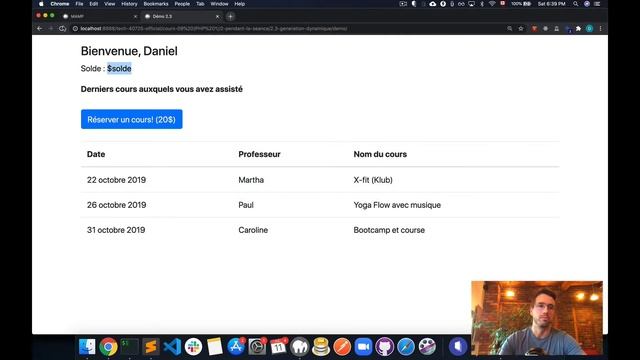Viewport: 640px width, 360px height.
Task: Launch MAMP elephant icon in the Dock
Action: (300, 347)
